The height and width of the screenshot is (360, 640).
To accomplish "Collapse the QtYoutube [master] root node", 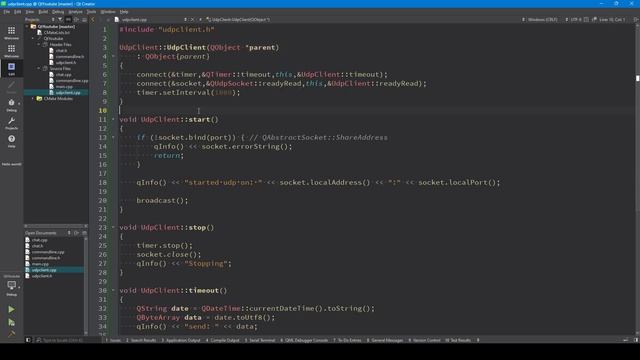I will click(27, 27).
